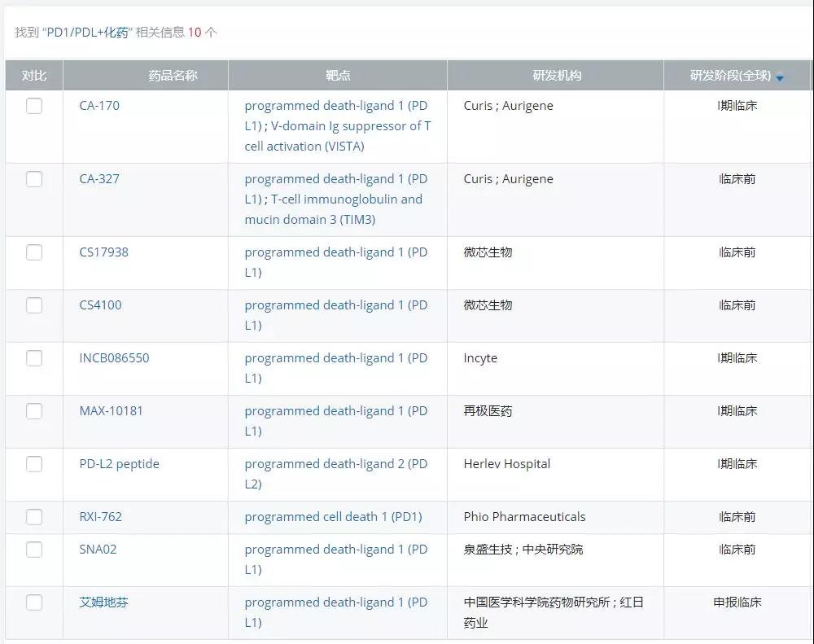This screenshot has width=814, height=644.
Task: Select the Herlev Hospital cell
Action: [506, 464]
